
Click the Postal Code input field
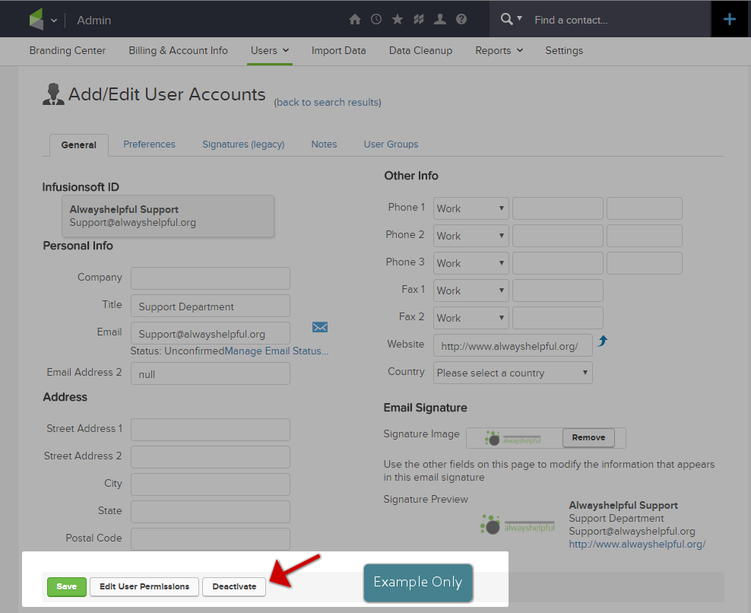point(210,539)
